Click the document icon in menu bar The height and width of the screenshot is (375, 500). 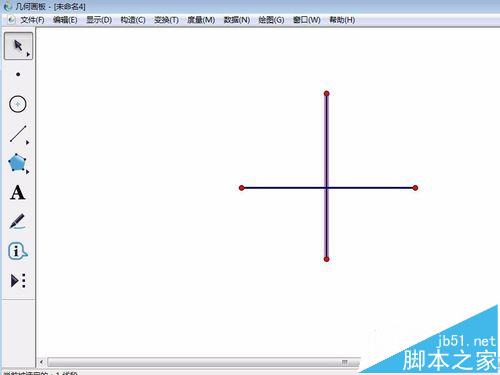click(11, 20)
